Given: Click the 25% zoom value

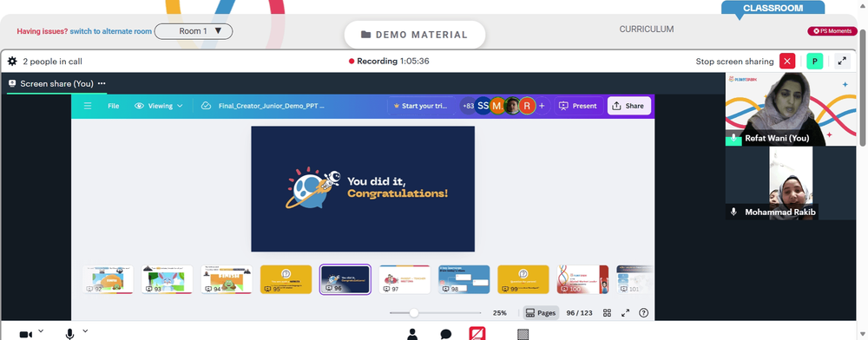Looking at the screenshot, I should tap(499, 313).
